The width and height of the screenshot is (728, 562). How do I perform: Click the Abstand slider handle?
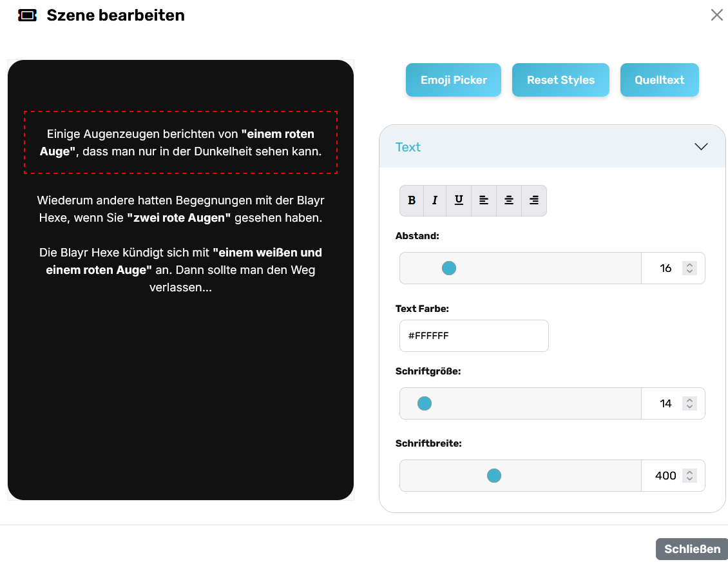[x=449, y=268]
